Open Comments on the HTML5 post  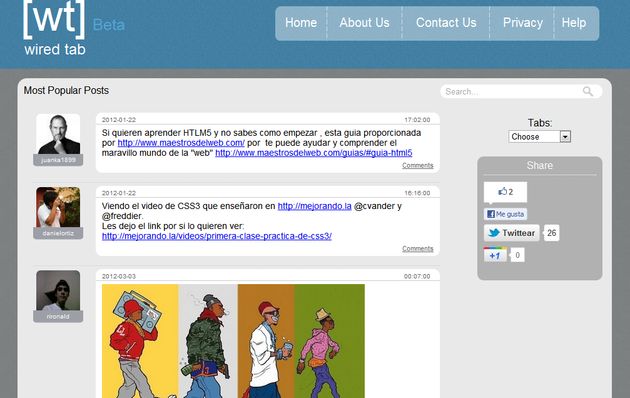(417, 165)
